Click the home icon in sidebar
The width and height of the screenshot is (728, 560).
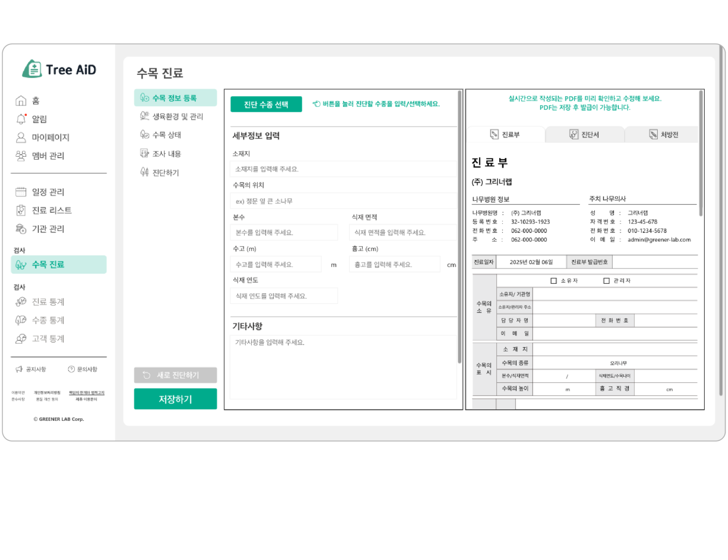tap(21, 101)
